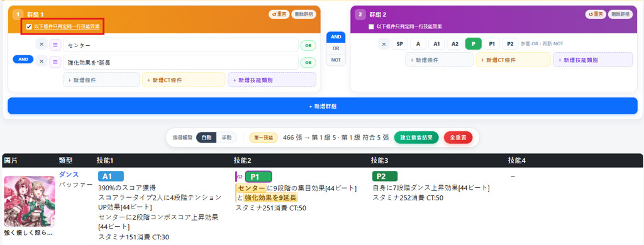
Task: Toggle the OR button next to 強化効果を*延長
Action: click(x=308, y=62)
